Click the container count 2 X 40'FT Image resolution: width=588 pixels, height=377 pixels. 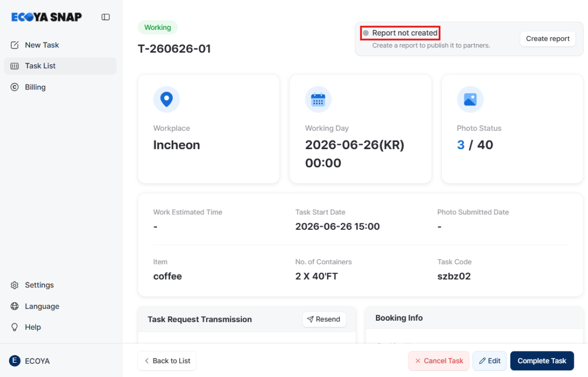pyautogui.click(x=316, y=276)
